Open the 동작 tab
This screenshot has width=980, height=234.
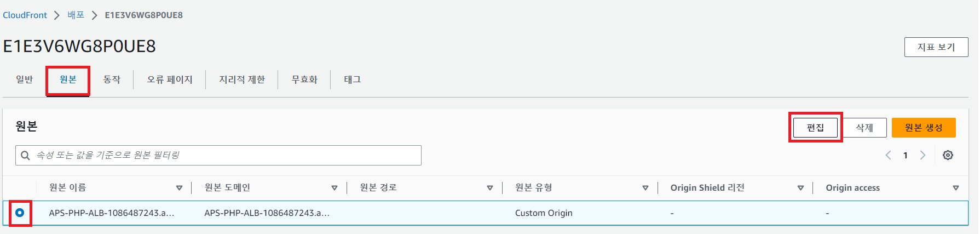(x=112, y=79)
